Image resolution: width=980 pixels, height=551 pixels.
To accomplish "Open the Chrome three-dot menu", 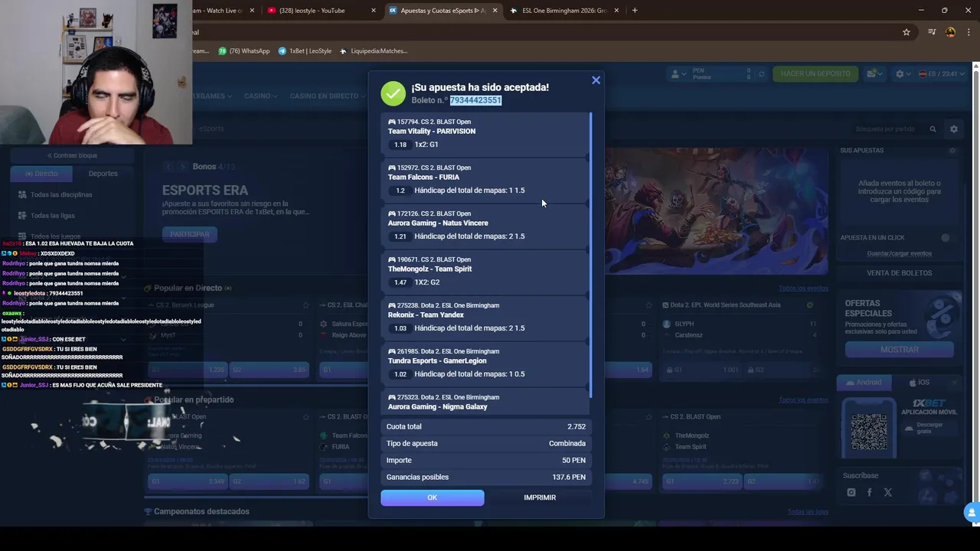I will [969, 32].
